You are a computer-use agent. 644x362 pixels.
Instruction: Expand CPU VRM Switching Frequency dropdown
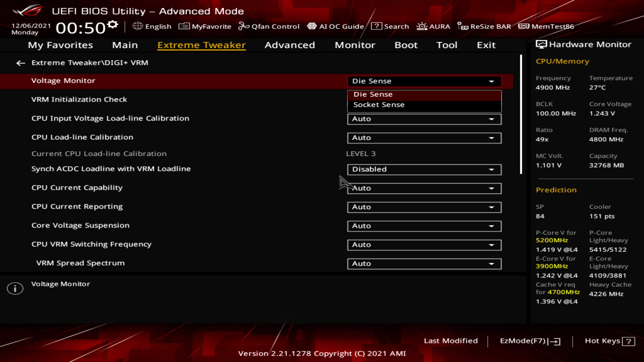tap(424, 245)
